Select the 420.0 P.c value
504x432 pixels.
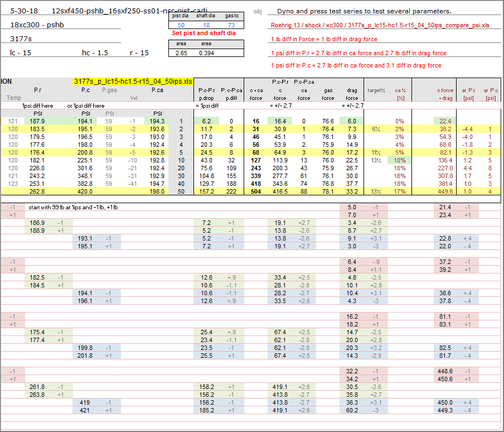(85, 191)
